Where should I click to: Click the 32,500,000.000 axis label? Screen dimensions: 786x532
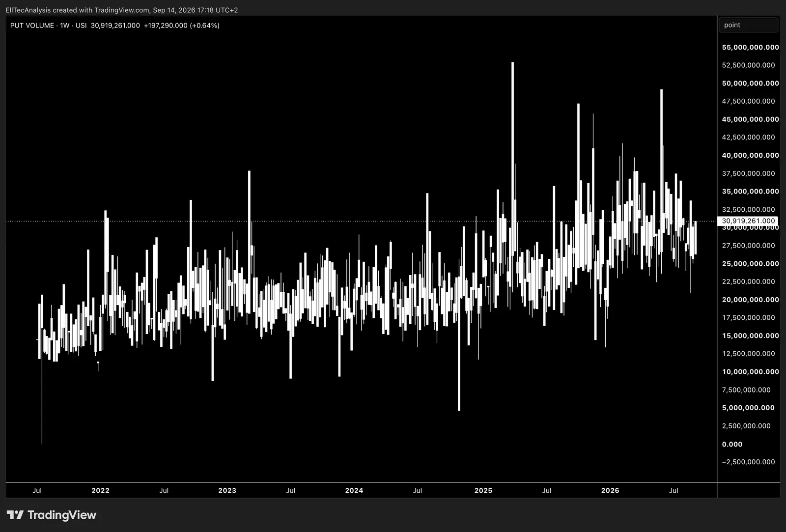click(x=748, y=209)
